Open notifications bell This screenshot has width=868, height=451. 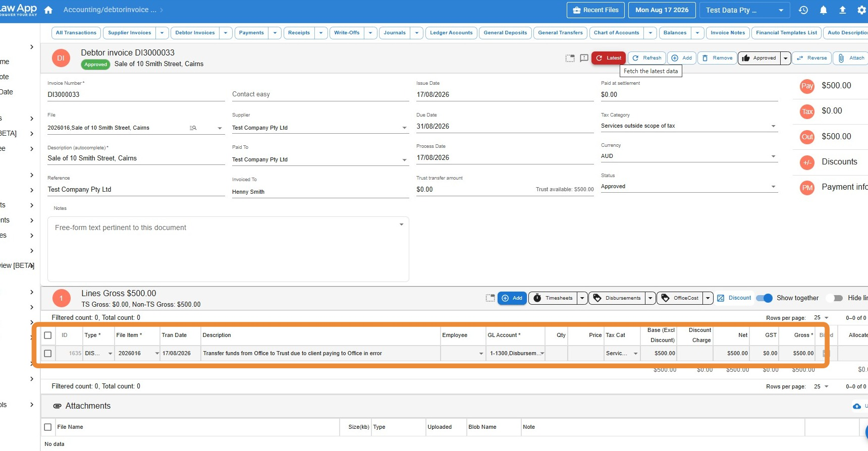point(823,10)
